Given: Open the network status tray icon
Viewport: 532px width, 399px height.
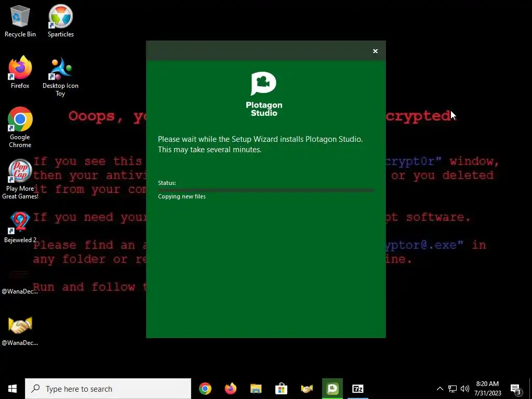Looking at the screenshot, I should click(x=453, y=389).
